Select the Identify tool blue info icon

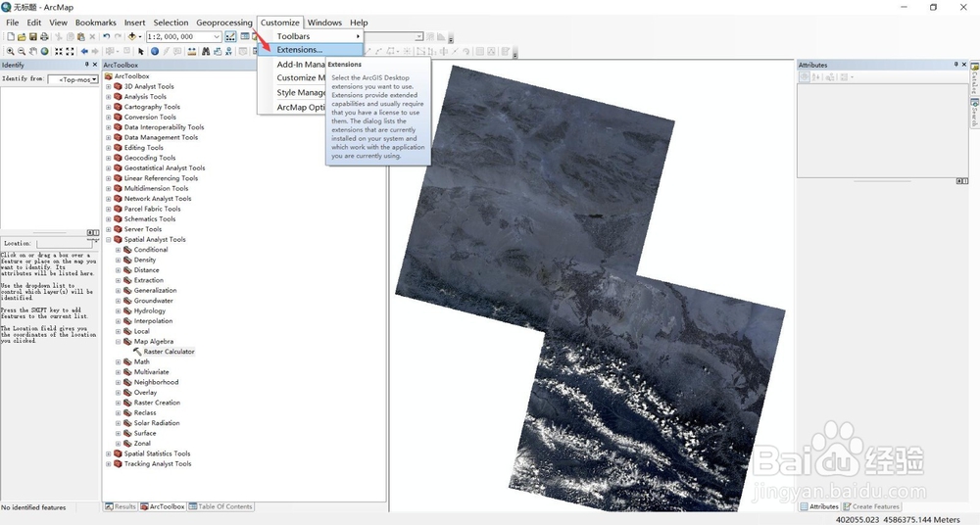pos(155,51)
